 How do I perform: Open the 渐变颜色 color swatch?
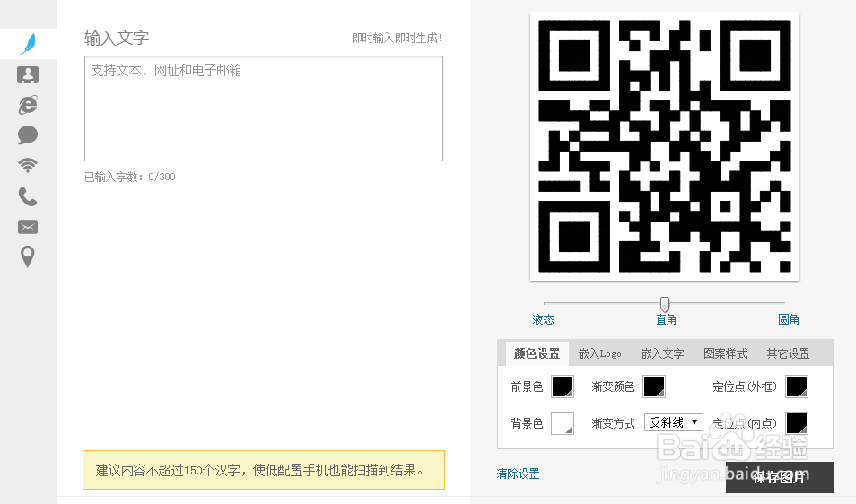pos(654,387)
